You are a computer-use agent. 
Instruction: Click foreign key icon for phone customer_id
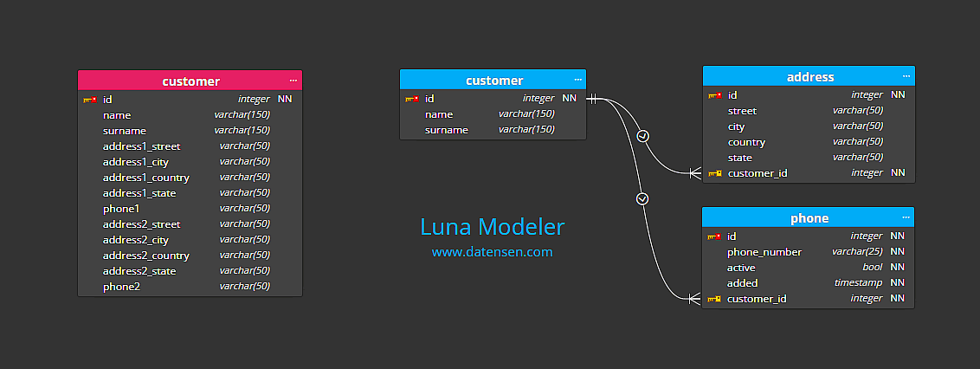click(714, 299)
